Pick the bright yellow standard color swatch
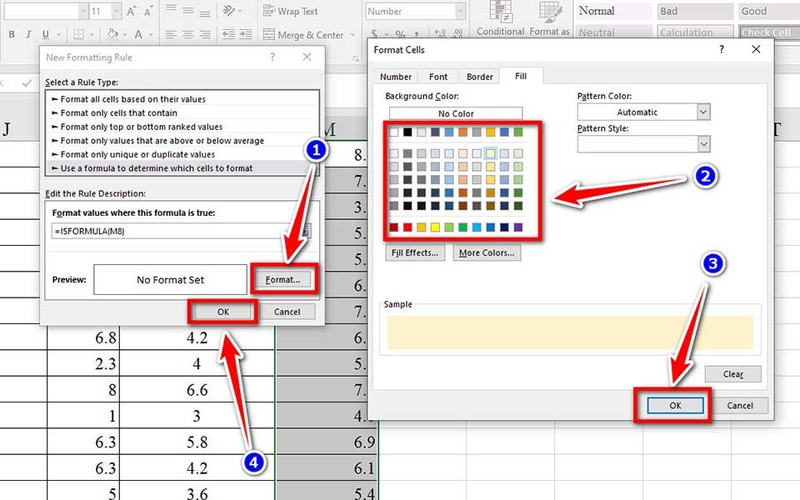The width and height of the screenshot is (800, 500). 435,227
